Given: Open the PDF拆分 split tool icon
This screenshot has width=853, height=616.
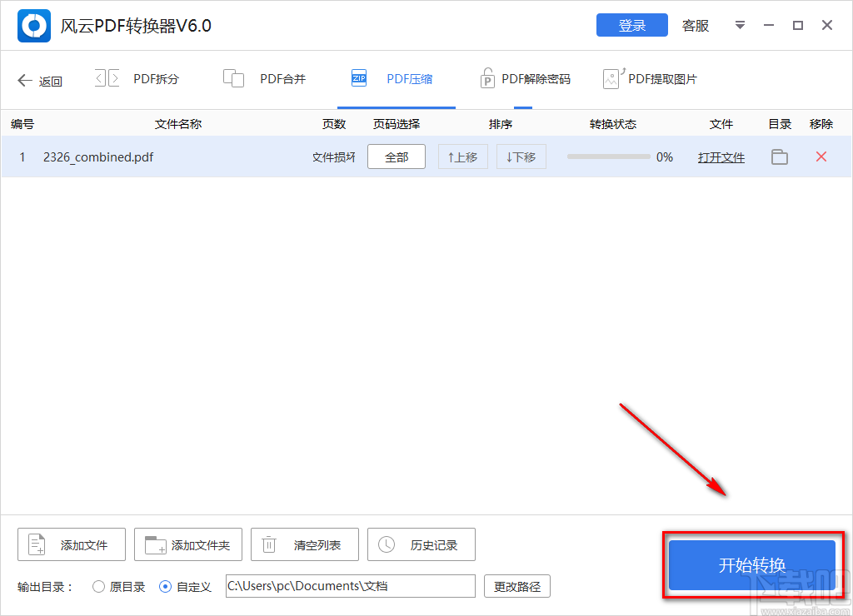Looking at the screenshot, I should point(105,77).
